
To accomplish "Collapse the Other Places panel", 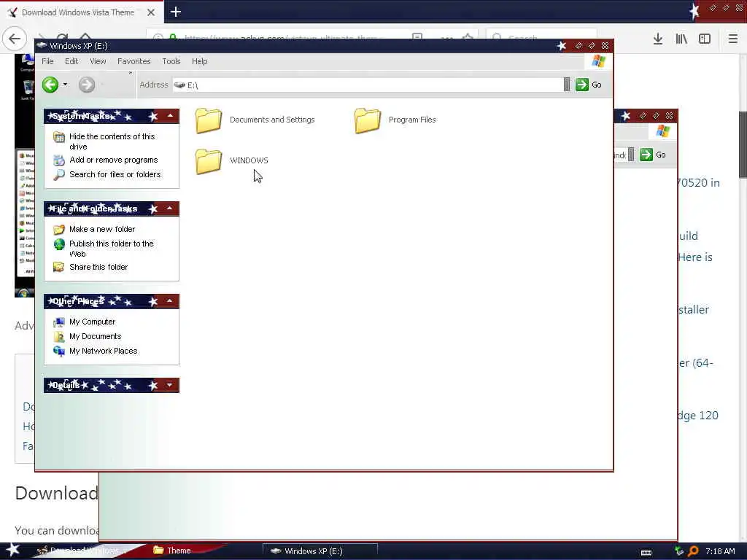I will tap(170, 301).
